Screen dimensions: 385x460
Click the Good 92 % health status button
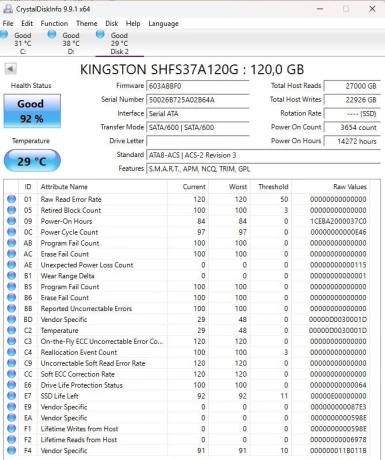click(32, 111)
